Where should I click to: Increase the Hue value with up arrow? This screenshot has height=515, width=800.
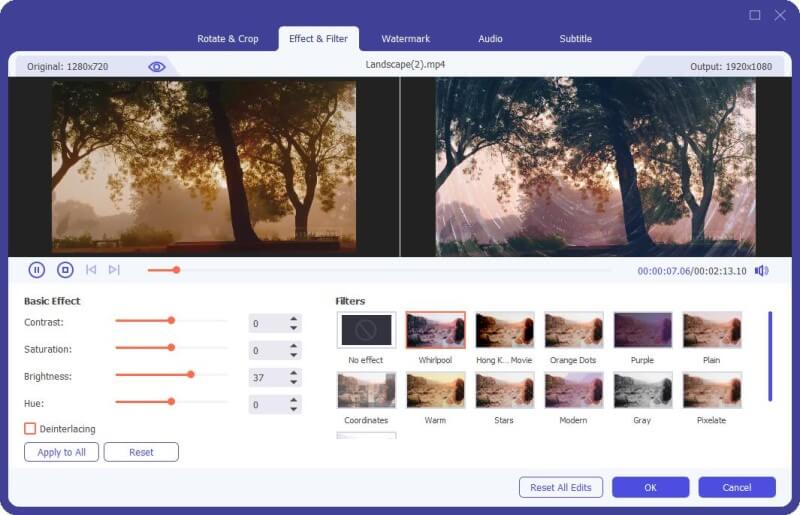(293, 400)
